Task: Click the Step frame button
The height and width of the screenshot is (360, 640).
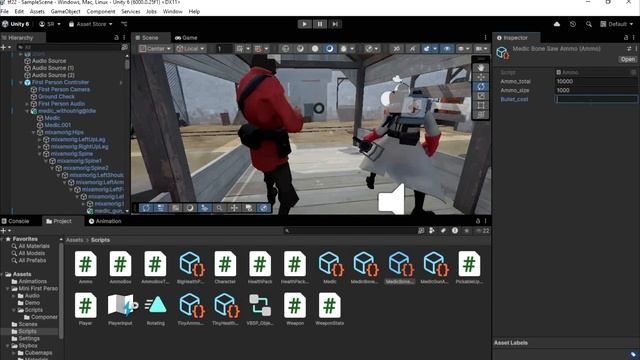Action: click(335, 24)
